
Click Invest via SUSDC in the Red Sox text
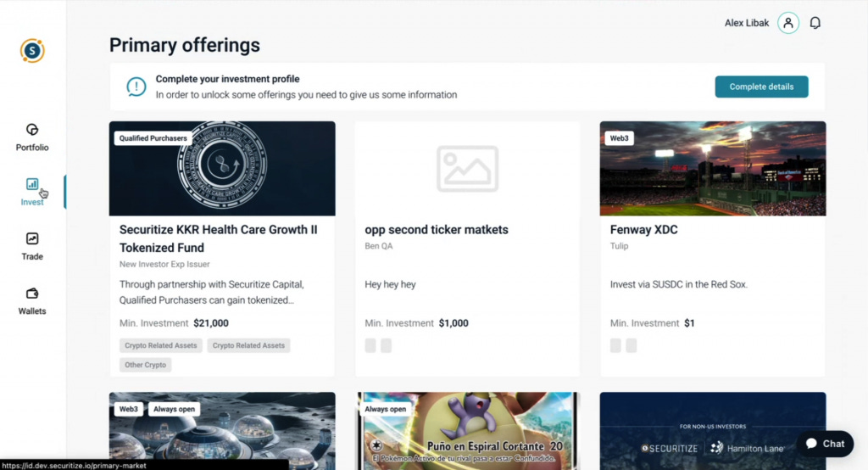[679, 284]
